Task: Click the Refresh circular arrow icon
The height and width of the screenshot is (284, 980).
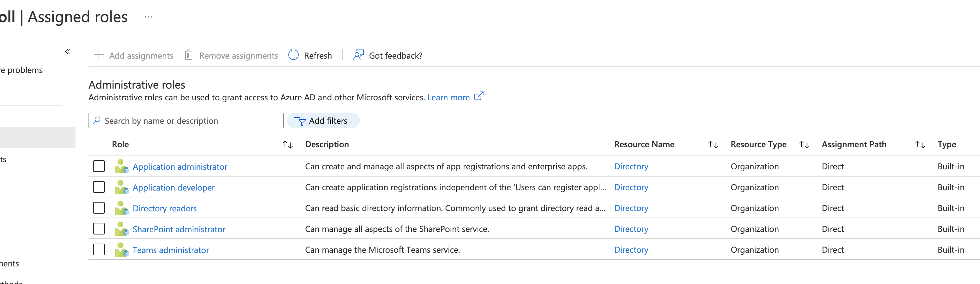Action: (293, 55)
